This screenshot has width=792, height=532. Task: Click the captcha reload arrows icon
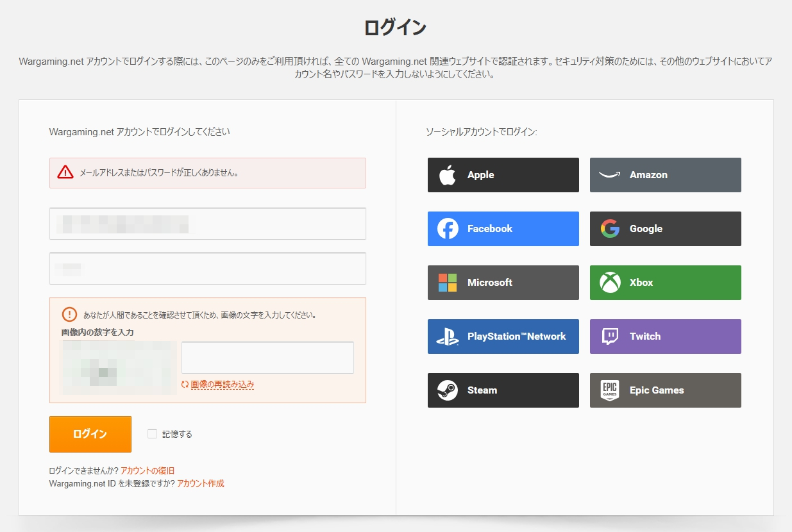[x=185, y=385]
